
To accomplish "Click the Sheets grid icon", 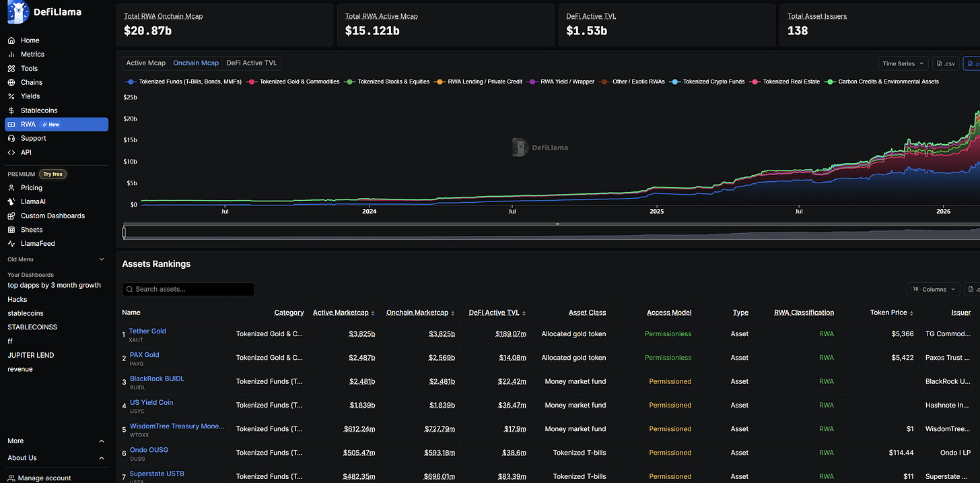I will pyautogui.click(x=11, y=230).
